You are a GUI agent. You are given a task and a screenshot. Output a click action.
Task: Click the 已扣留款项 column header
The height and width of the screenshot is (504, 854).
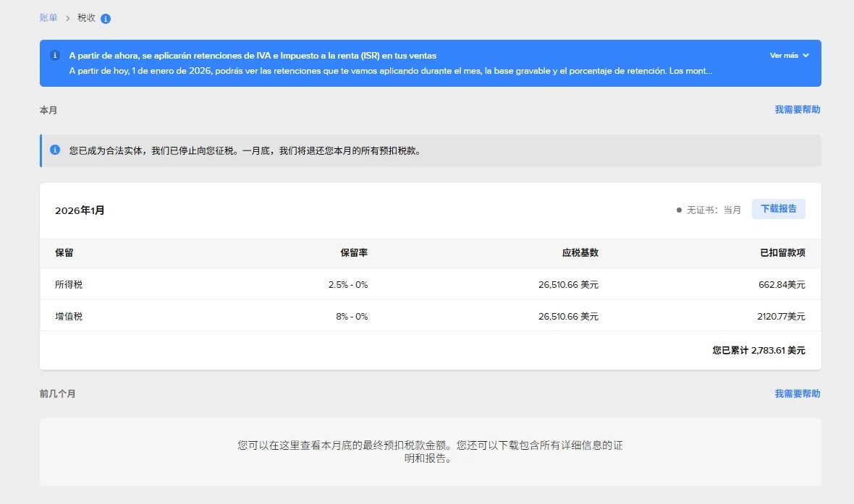(x=782, y=253)
